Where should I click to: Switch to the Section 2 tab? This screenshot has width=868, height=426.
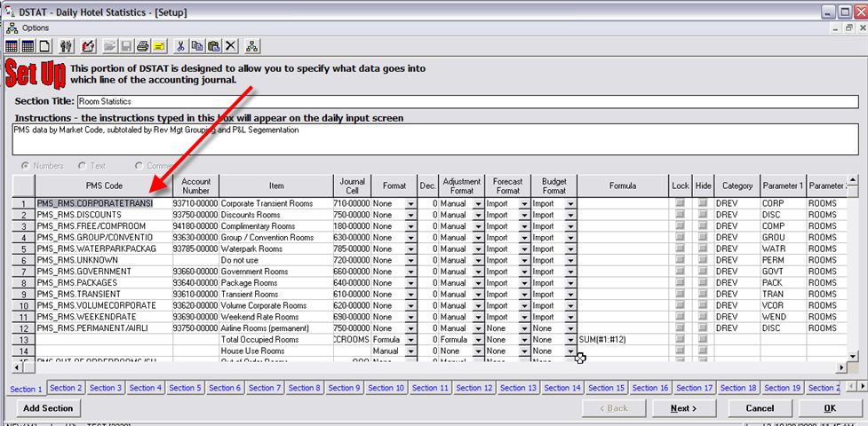point(66,388)
